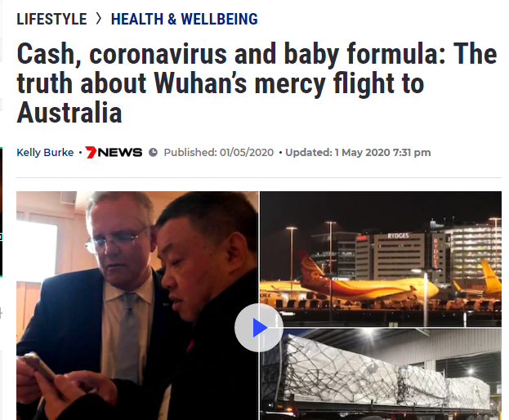
Task: Click the Rydges hotel sign in airport photo
Action: click(x=398, y=236)
